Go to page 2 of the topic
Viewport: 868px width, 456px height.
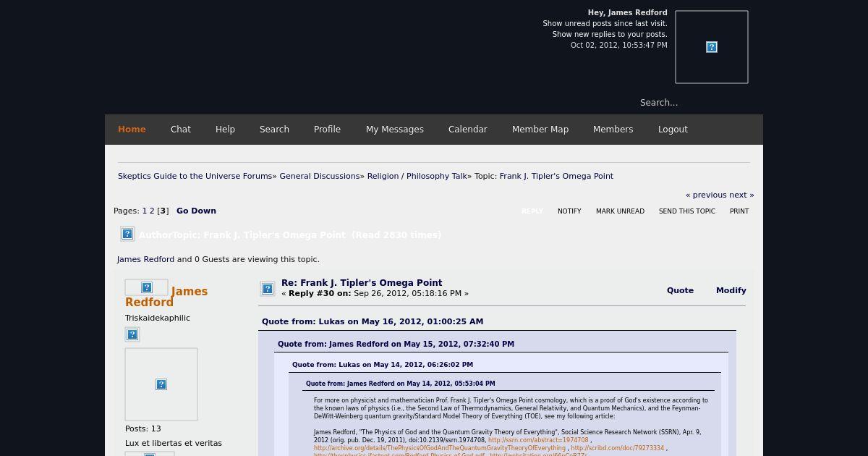[x=152, y=211]
